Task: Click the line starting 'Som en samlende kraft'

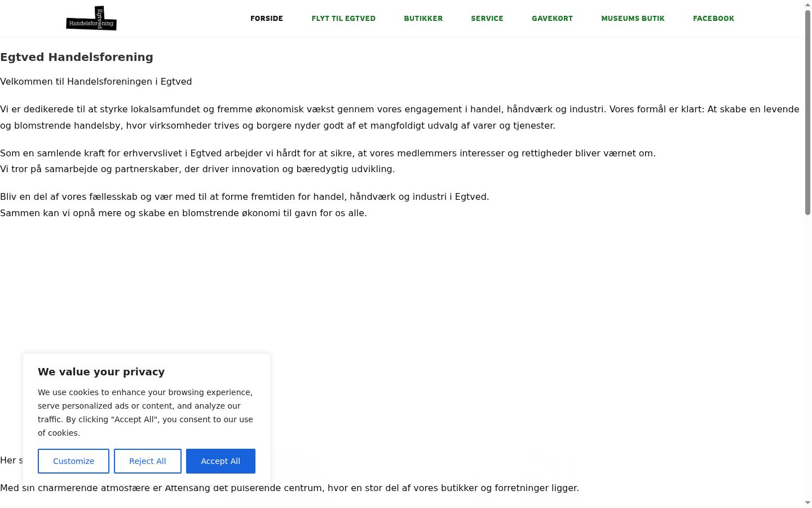Action: (328, 153)
